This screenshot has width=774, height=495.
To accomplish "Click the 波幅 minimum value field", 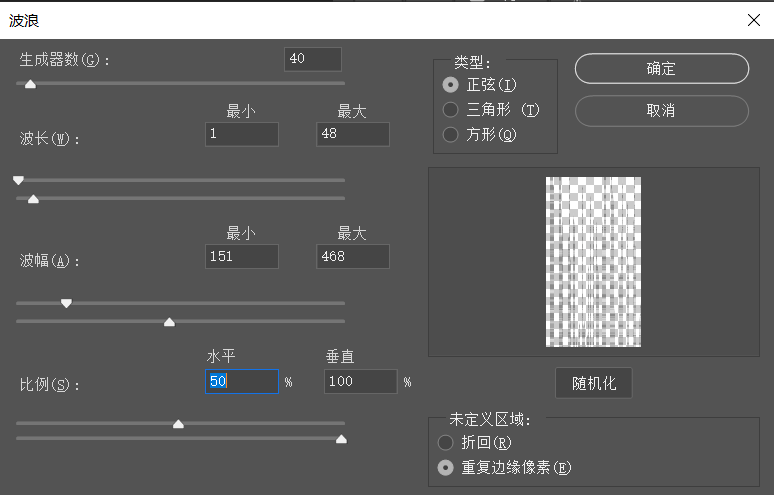I will [241, 257].
